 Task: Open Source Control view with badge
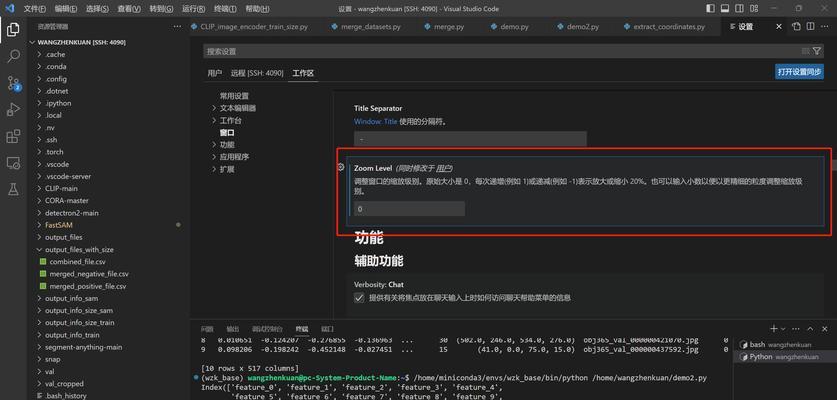13,83
